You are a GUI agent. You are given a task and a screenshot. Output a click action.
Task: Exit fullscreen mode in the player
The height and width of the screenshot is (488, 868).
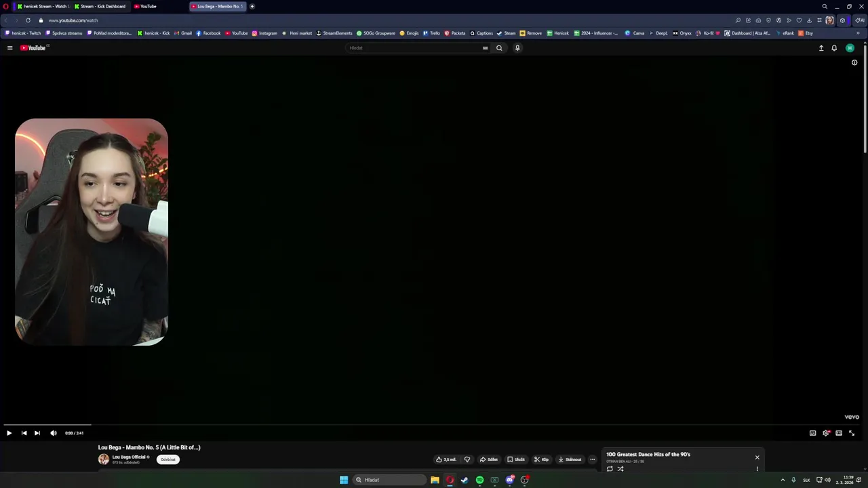coord(852,433)
